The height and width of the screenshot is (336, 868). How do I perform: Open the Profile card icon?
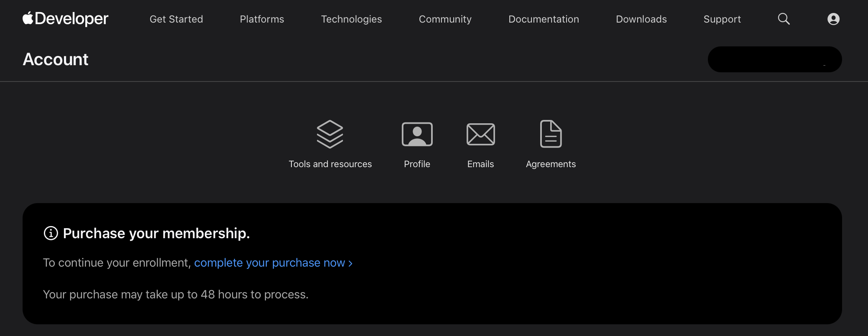pyautogui.click(x=417, y=134)
